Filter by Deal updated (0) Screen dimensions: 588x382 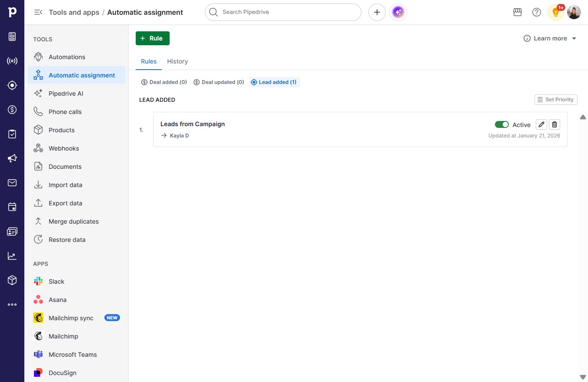click(x=219, y=82)
